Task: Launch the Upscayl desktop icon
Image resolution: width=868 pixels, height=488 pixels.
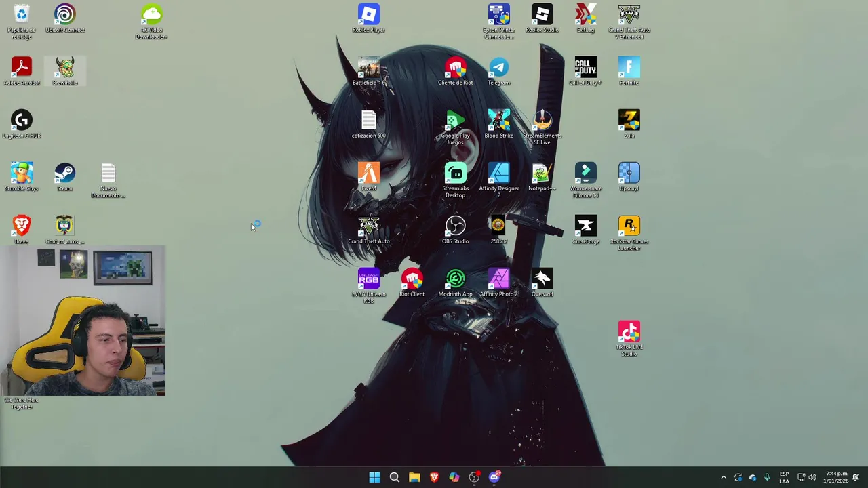Action: pos(629,178)
